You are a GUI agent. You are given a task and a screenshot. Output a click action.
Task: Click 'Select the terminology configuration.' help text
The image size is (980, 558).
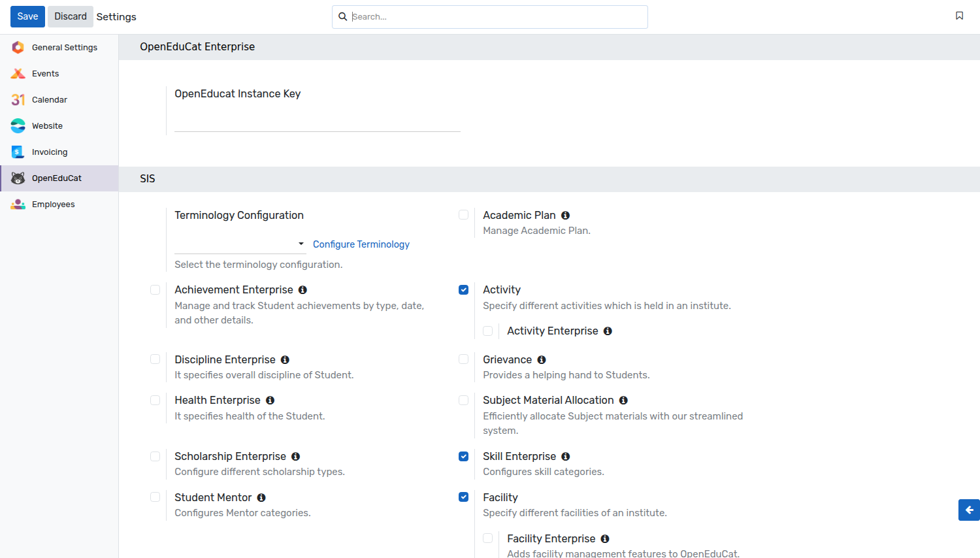[259, 265]
